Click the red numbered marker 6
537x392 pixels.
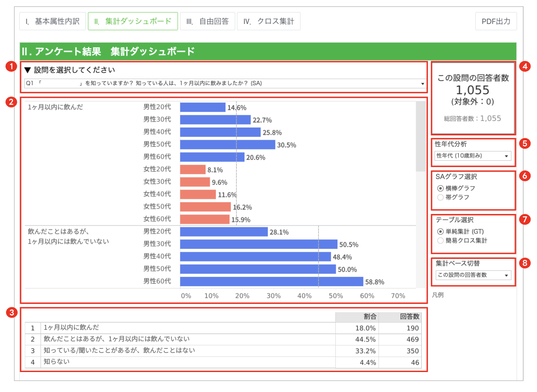point(525,175)
